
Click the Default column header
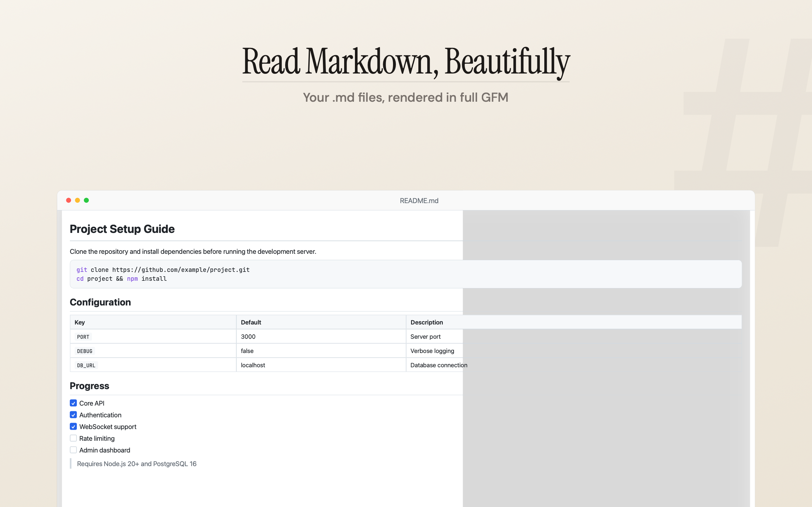[251, 322]
